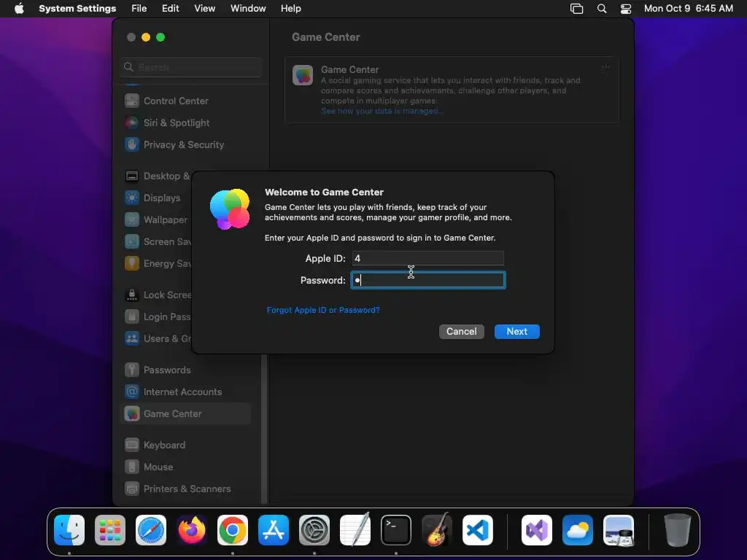
Task: Click the Displays sidebar icon
Action: click(132, 198)
